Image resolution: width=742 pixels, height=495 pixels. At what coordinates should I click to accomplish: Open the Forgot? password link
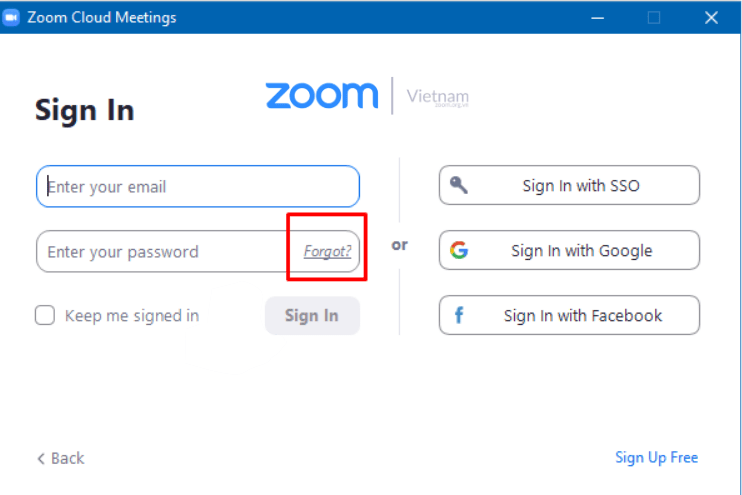328,252
